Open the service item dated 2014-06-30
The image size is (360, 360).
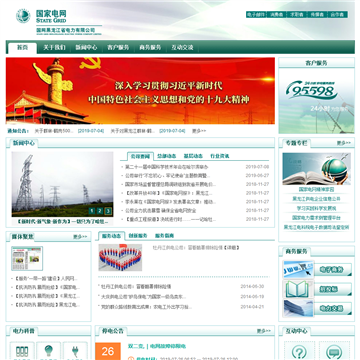(x=136, y=286)
